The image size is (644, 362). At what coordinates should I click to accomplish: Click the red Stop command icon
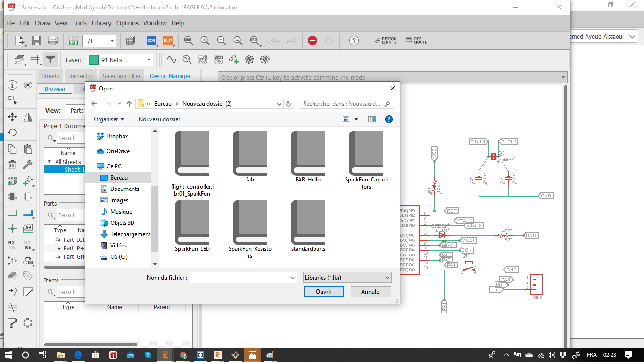313,41
